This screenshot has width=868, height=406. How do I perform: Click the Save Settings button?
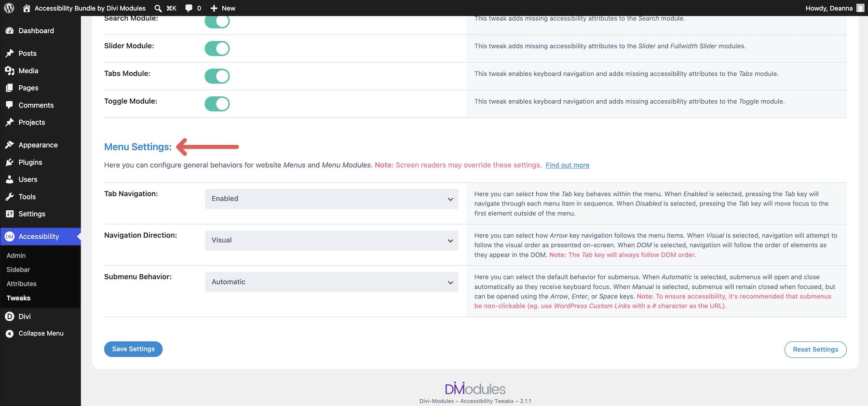(133, 349)
